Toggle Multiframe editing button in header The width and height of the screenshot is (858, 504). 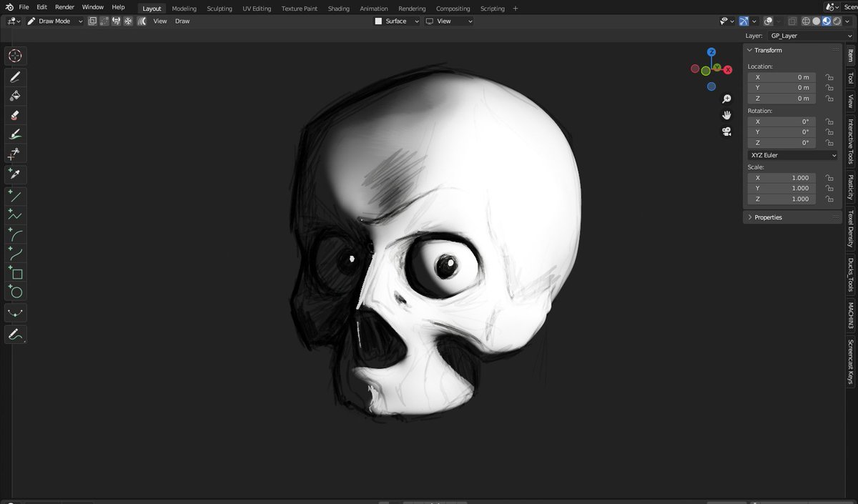[x=142, y=21]
